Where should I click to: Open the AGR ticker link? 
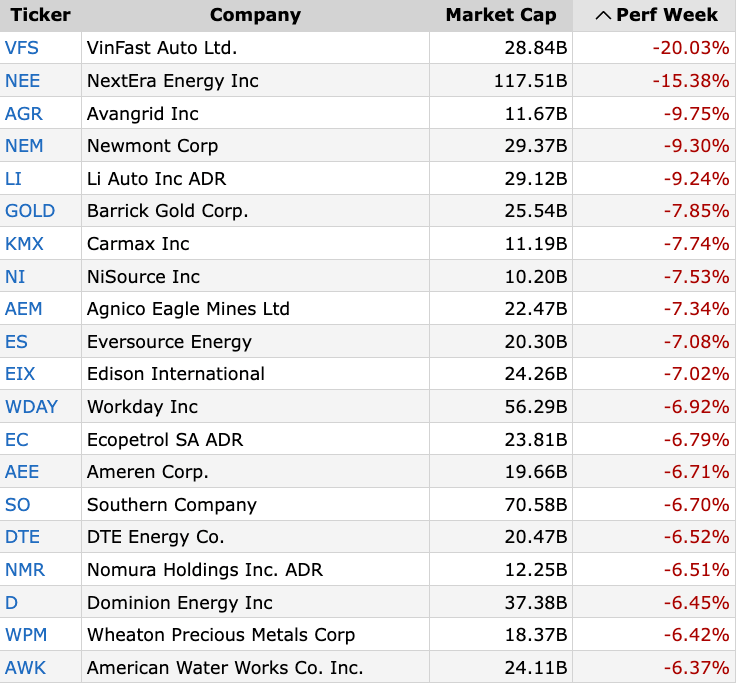click(x=24, y=114)
